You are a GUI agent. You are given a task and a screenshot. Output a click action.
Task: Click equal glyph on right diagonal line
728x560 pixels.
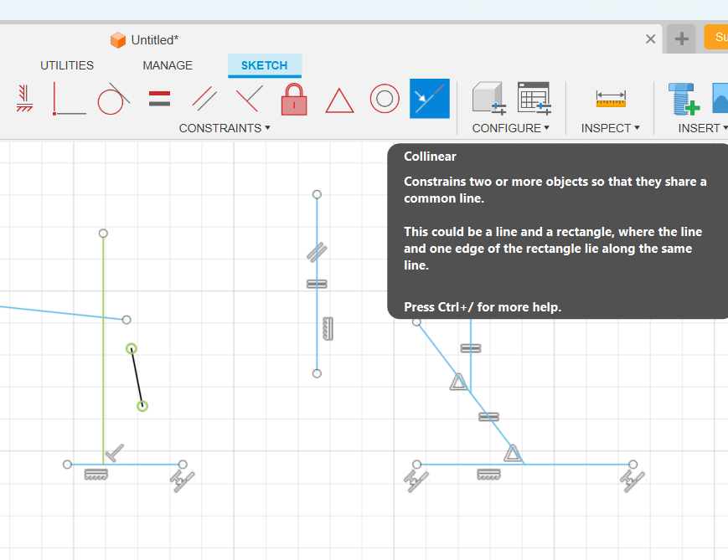coord(489,417)
